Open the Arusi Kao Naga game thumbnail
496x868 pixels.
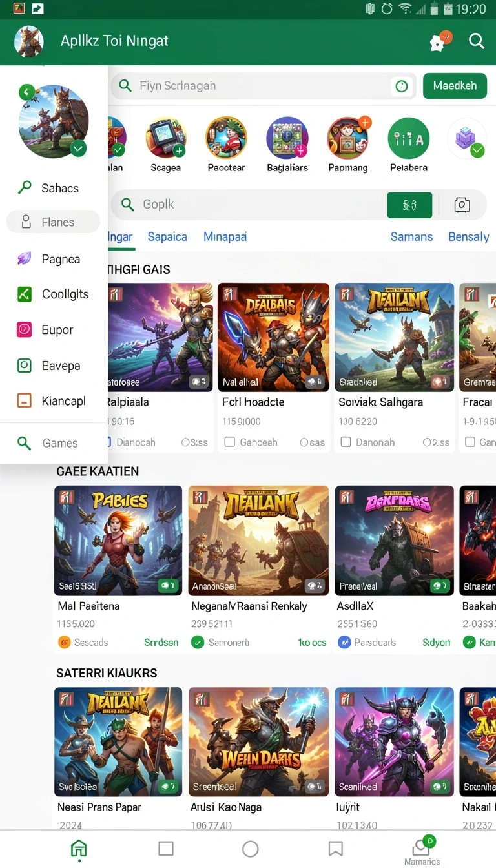click(x=258, y=741)
